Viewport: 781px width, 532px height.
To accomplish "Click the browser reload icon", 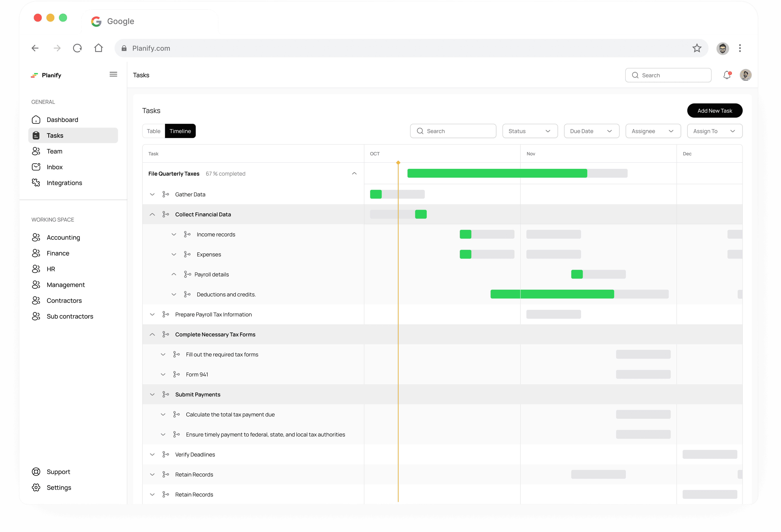I will pos(77,48).
